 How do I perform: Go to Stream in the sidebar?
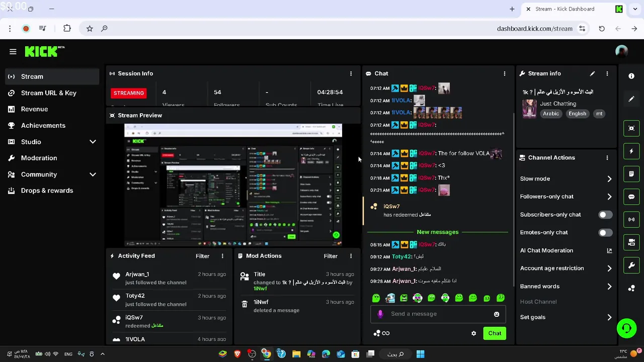coord(52,76)
